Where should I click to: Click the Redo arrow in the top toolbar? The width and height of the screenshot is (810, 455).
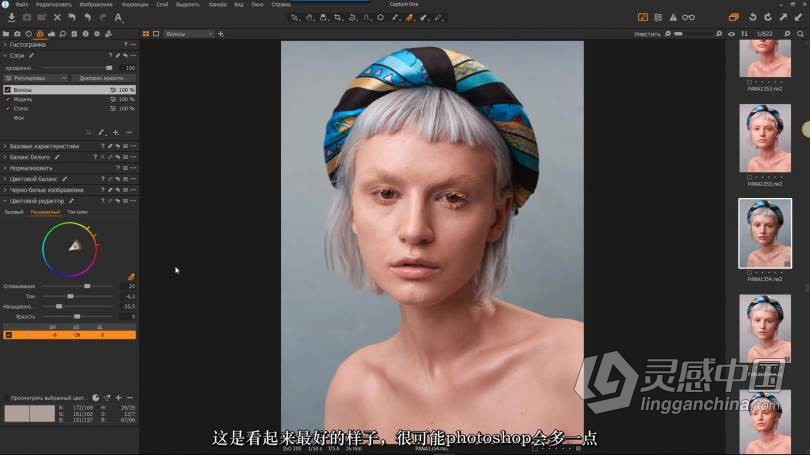pos(103,18)
